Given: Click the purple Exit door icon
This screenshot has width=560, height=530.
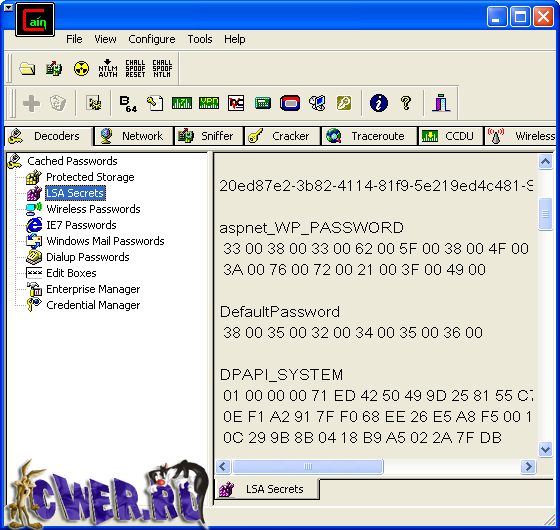Looking at the screenshot, I should point(441,104).
